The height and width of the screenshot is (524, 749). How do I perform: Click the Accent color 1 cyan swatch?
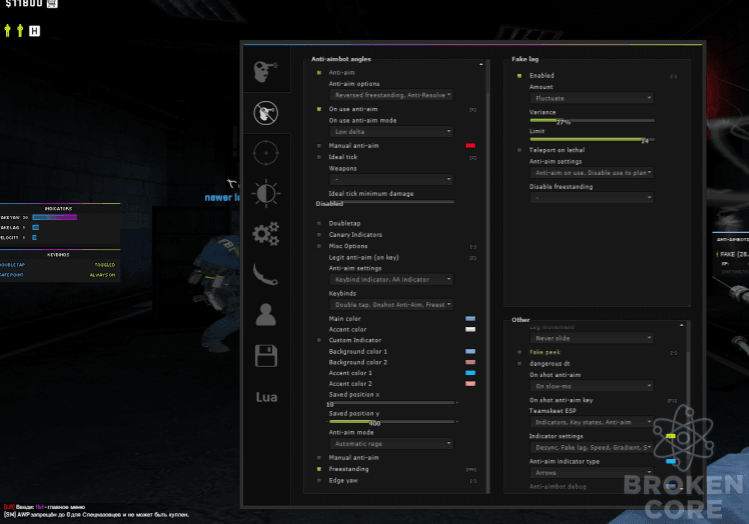point(471,373)
